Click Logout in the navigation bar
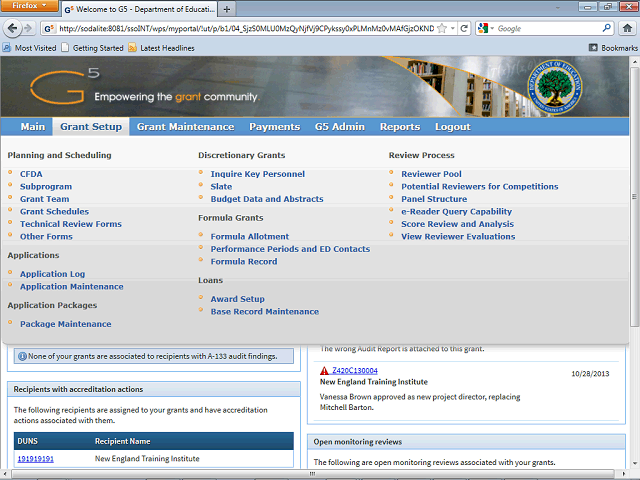 click(452, 127)
